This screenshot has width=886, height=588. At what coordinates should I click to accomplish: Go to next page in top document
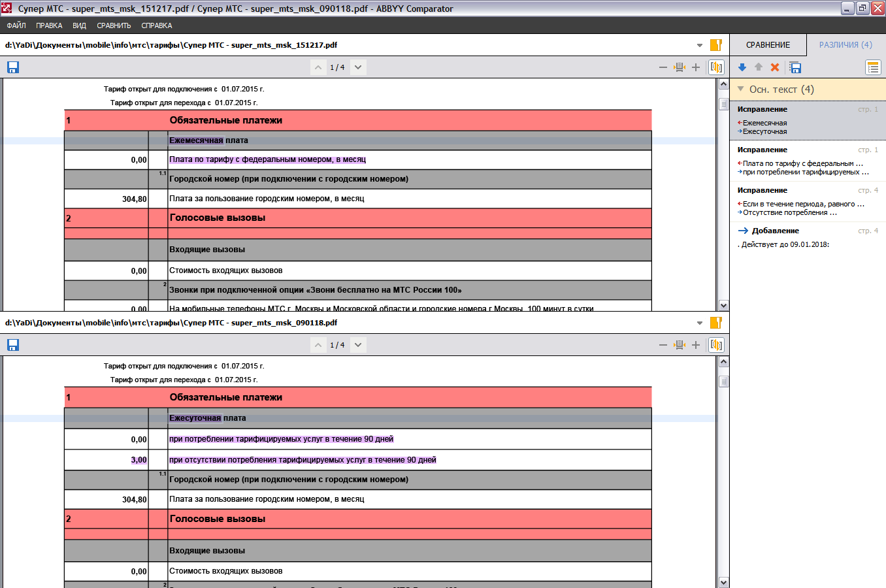[358, 67]
